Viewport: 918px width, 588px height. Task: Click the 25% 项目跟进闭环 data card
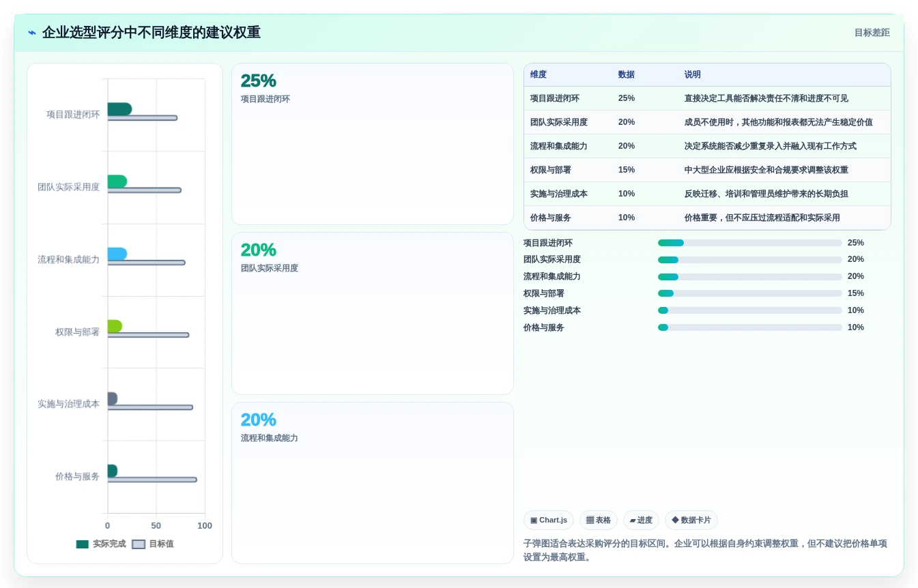coord(373,144)
